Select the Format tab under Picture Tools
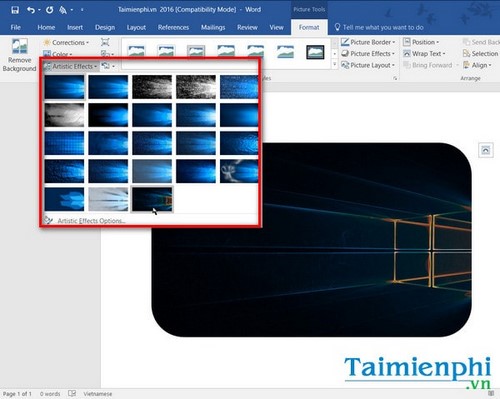500x399 pixels. [309, 27]
